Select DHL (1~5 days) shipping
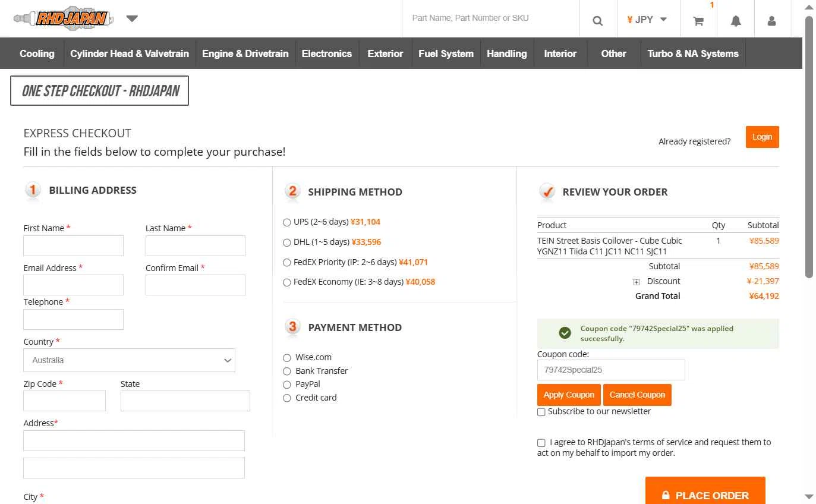Image resolution: width=816 pixels, height=504 pixels. point(287,242)
